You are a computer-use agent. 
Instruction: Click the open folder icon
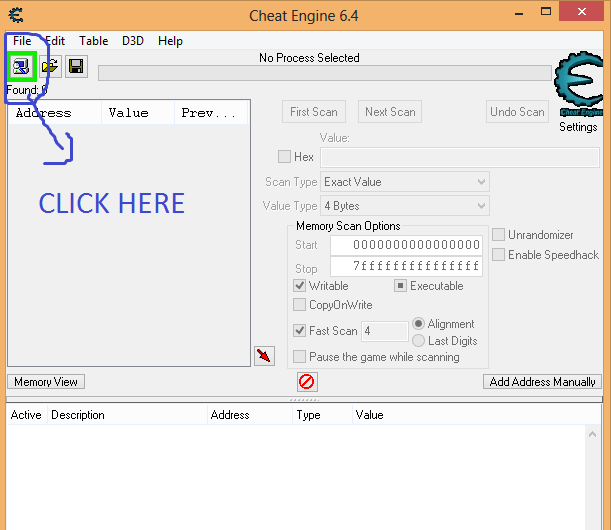coord(50,66)
